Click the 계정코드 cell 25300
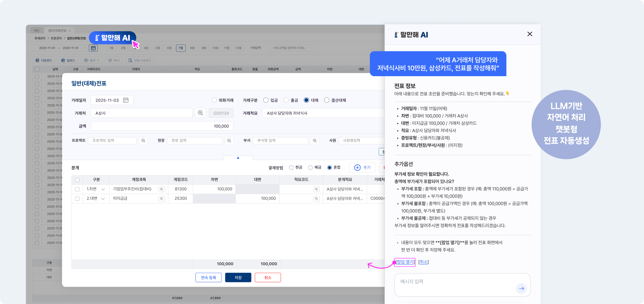The width and height of the screenshot is (644, 304). coord(181,199)
